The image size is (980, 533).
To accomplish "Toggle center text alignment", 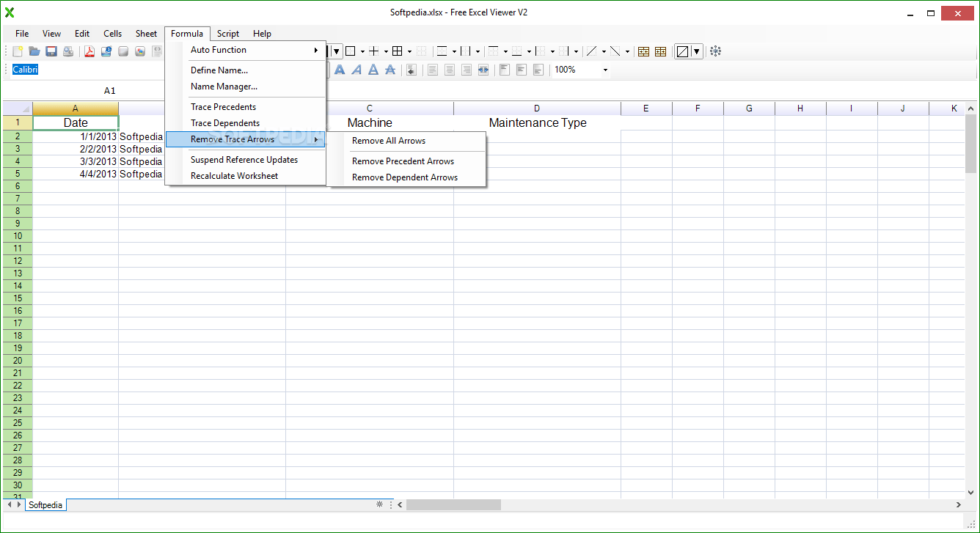I will click(449, 70).
